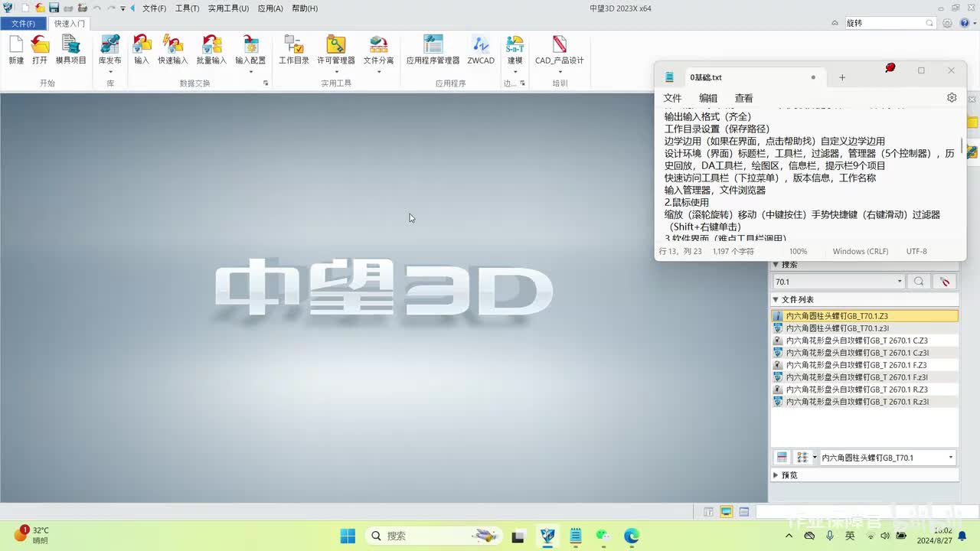Click the print icon in quick access toolbar
This screenshot has width=980, height=551.
68,8
